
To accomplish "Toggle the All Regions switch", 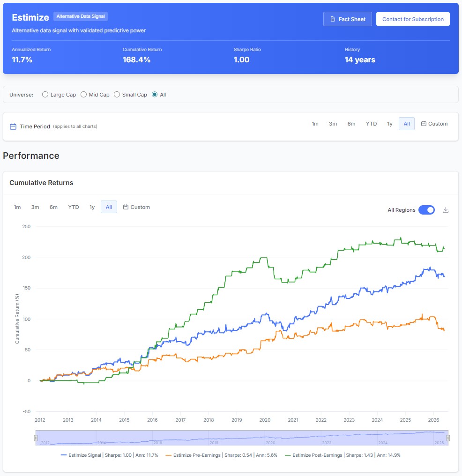I will pos(426,210).
